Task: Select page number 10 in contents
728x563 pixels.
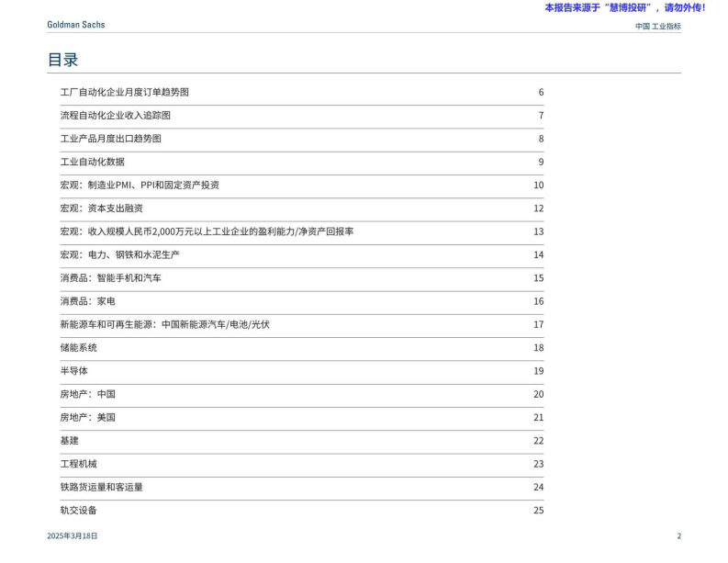Action: (539, 185)
